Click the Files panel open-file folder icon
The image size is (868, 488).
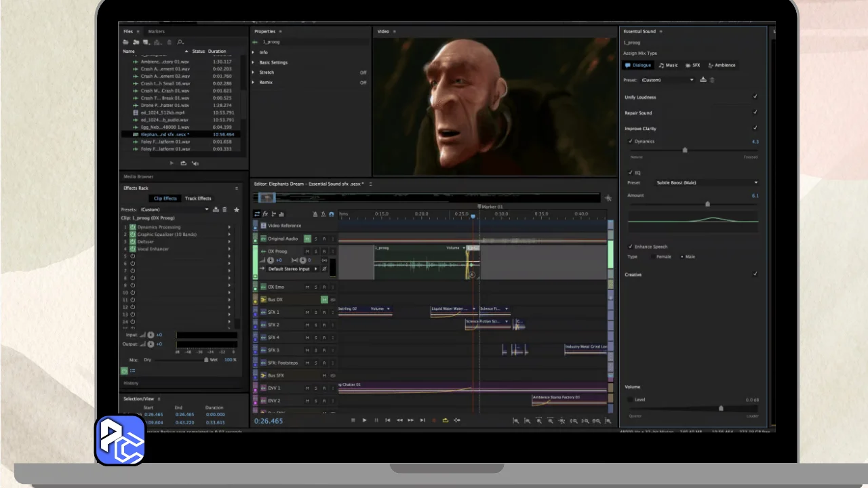point(126,42)
